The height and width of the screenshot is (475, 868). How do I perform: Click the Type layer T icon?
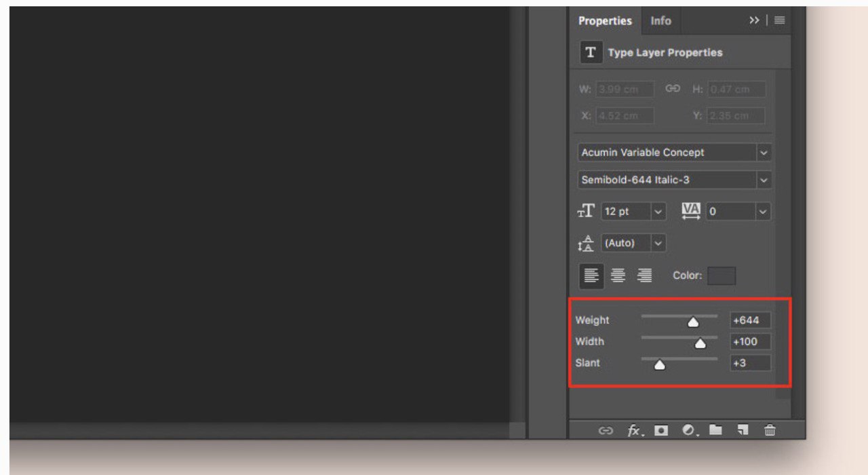pyautogui.click(x=591, y=52)
